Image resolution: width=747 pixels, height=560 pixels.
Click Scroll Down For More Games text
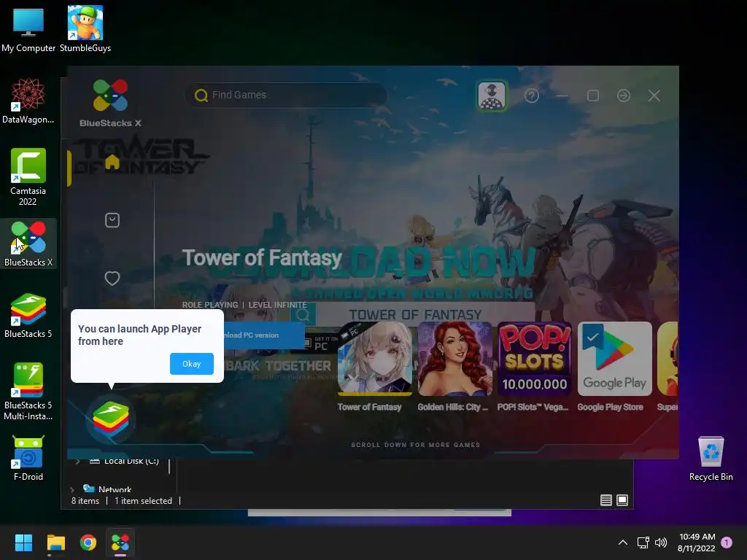pos(415,445)
